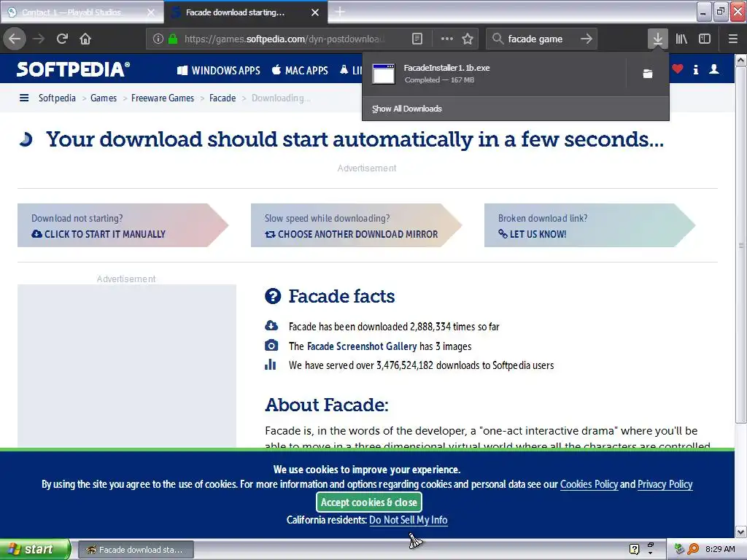Open the Softpedia breadcrumb hamburger menu

pyautogui.click(x=24, y=98)
